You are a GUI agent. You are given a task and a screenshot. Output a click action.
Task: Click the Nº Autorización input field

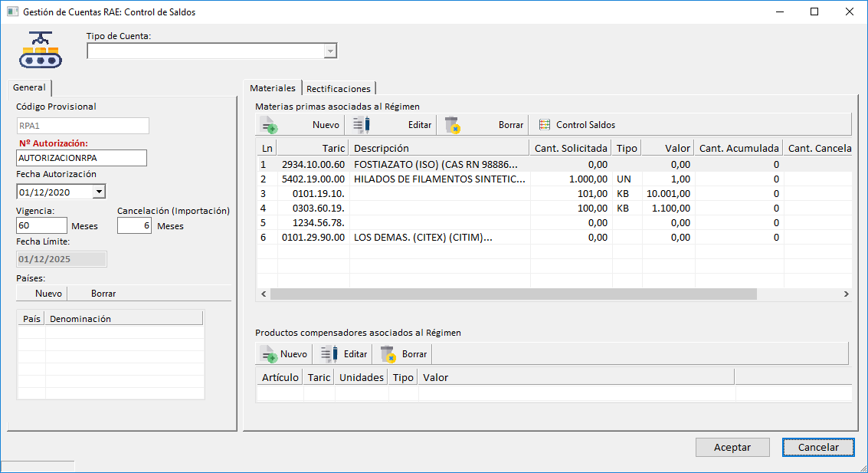click(81, 158)
